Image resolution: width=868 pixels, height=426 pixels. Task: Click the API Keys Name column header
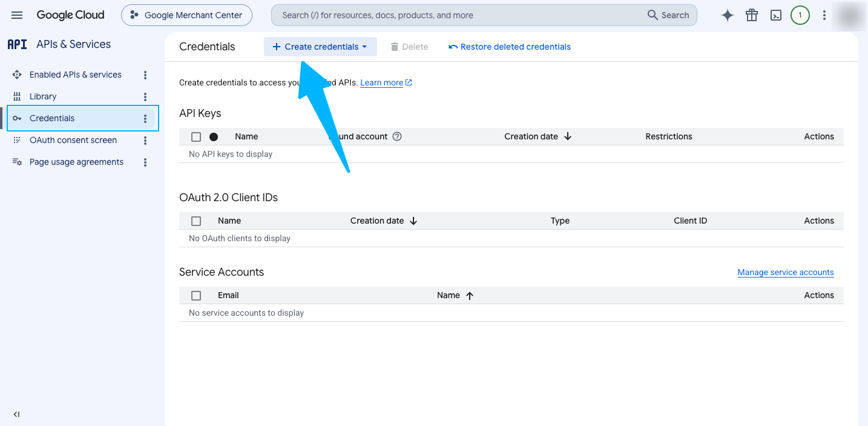tap(246, 136)
